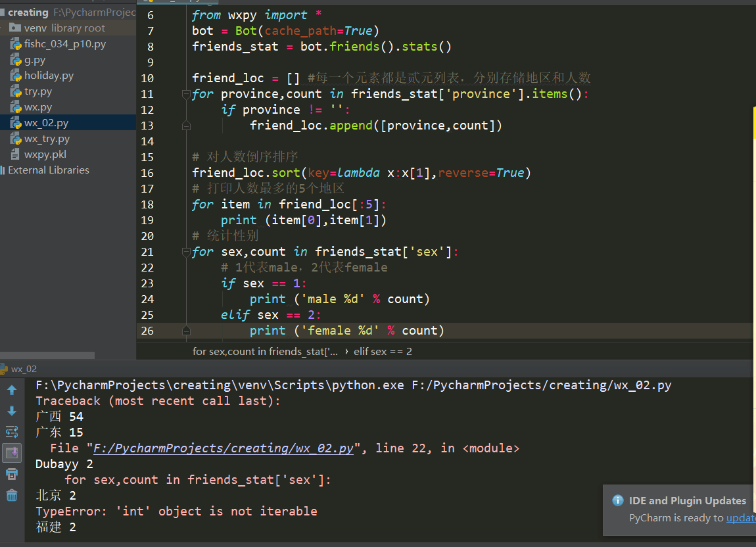Click the line if province != '':
Viewport: 756px width, 547px height.
coord(285,110)
